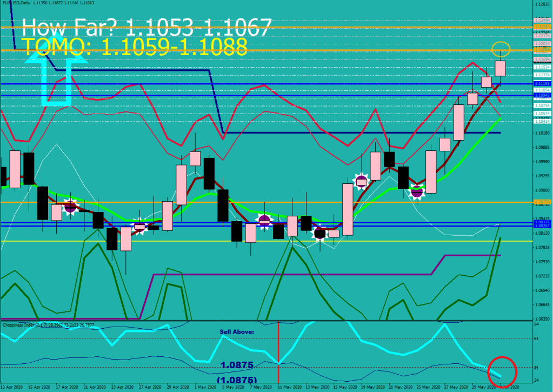Screen dimensions: 553x392
Task: Select the latest pink candlestick
Action: click(501, 68)
